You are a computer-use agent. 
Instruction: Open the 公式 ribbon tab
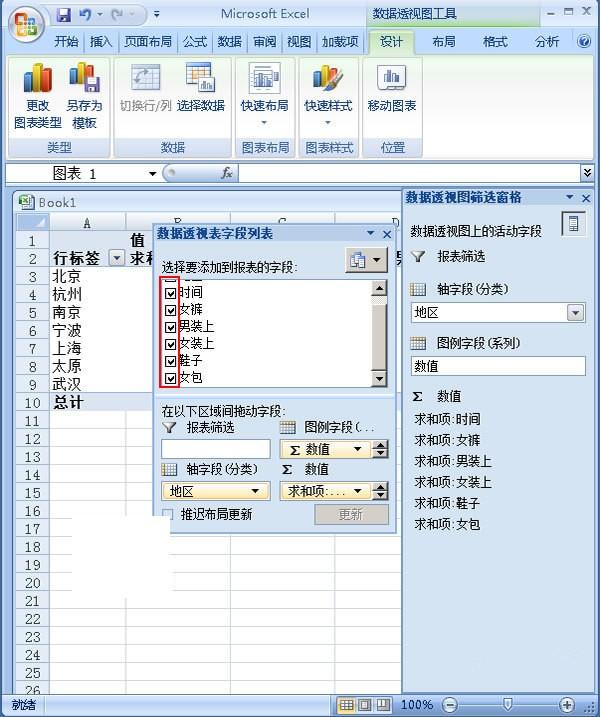195,42
